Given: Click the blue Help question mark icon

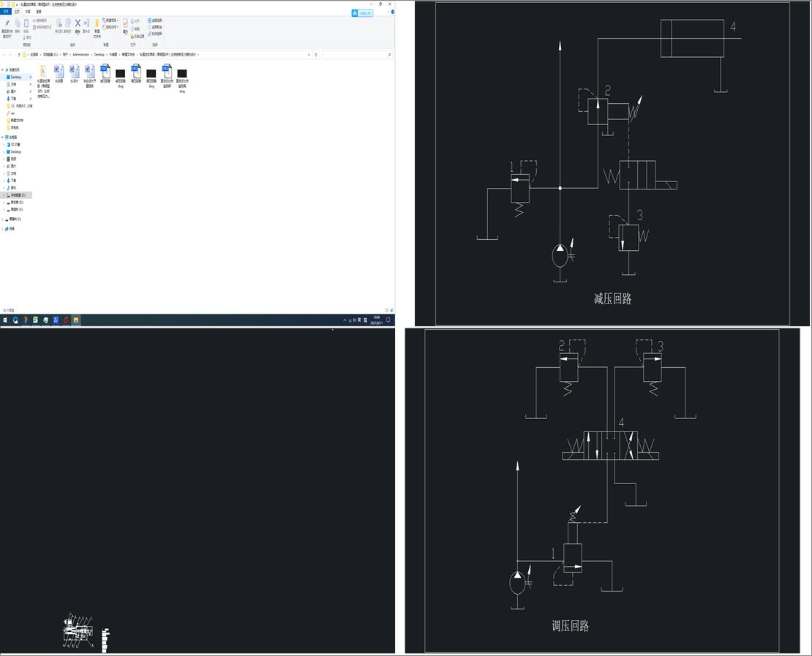Looking at the screenshot, I should point(393,12).
